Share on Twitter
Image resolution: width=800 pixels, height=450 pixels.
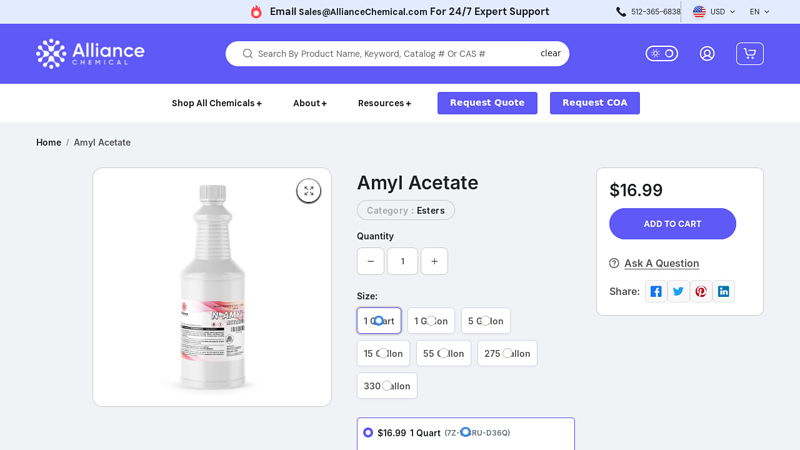(678, 291)
